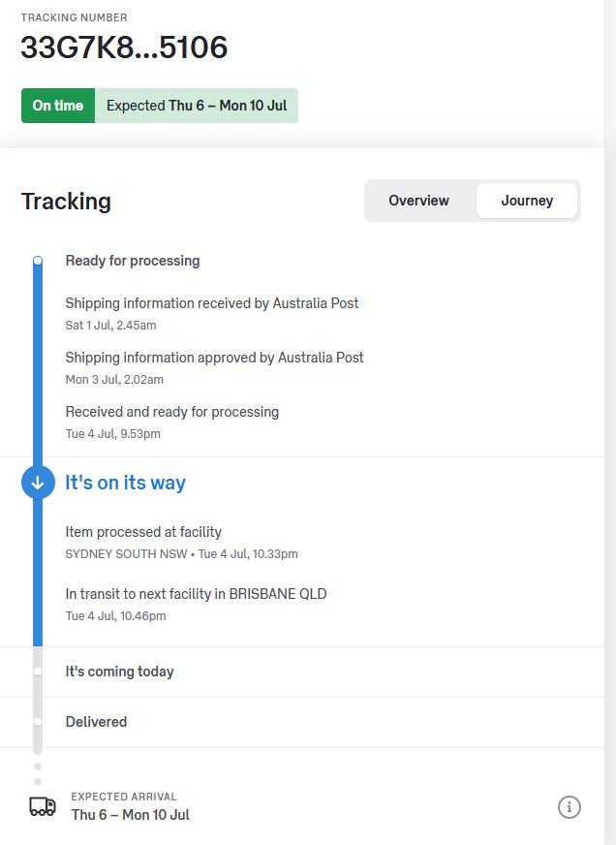Click the It's coming today timeline dot
The image size is (616, 845).
(38, 672)
